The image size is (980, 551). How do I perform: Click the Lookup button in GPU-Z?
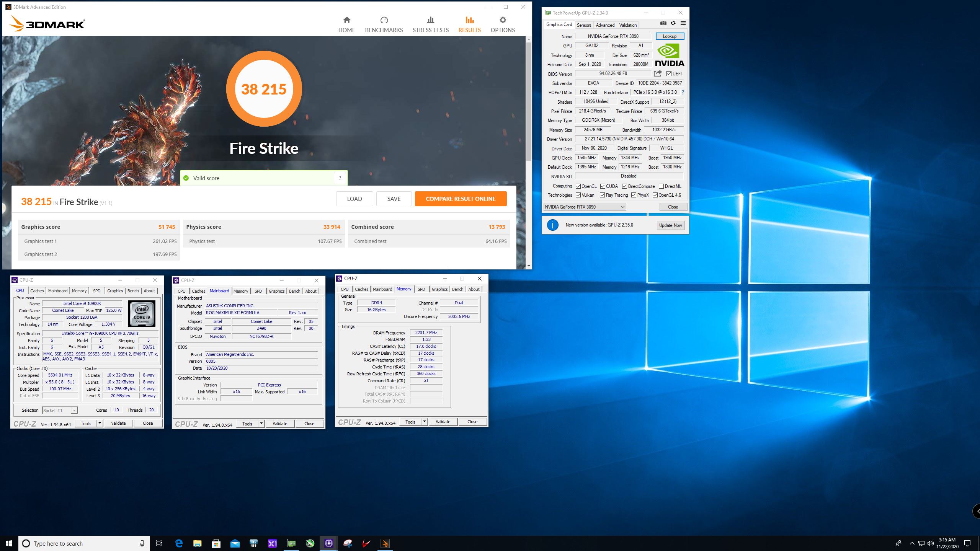[x=670, y=36]
